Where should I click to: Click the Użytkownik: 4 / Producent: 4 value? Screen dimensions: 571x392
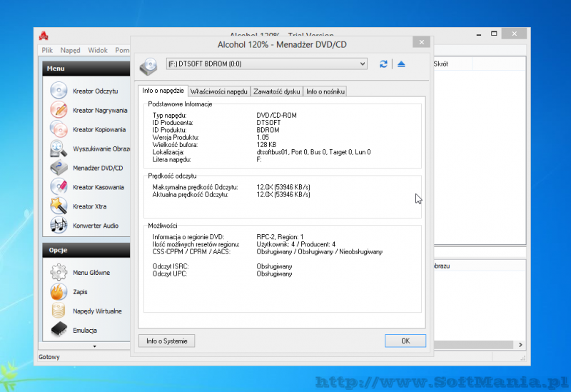pyautogui.click(x=296, y=244)
